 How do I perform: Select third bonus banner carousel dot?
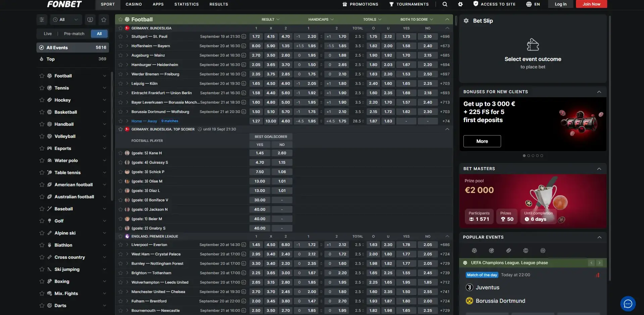[533, 156]
